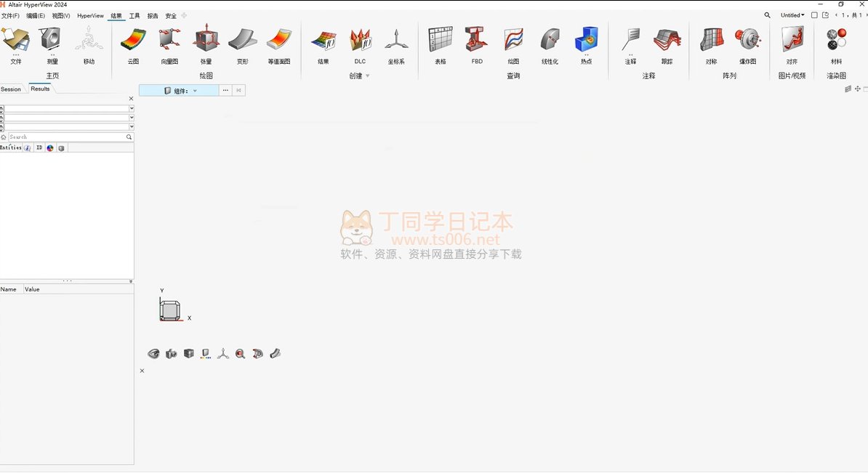Viewport: 868px width, 473px height.
Task: Click the Entities column header
Action: click(10, 147)
